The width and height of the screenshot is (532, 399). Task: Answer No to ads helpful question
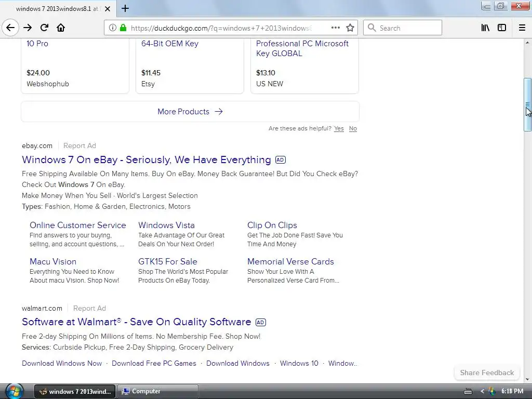tap(353, 129)
